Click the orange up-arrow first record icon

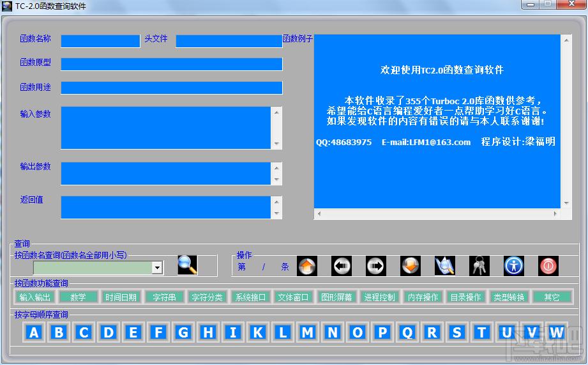click(307, 266)
